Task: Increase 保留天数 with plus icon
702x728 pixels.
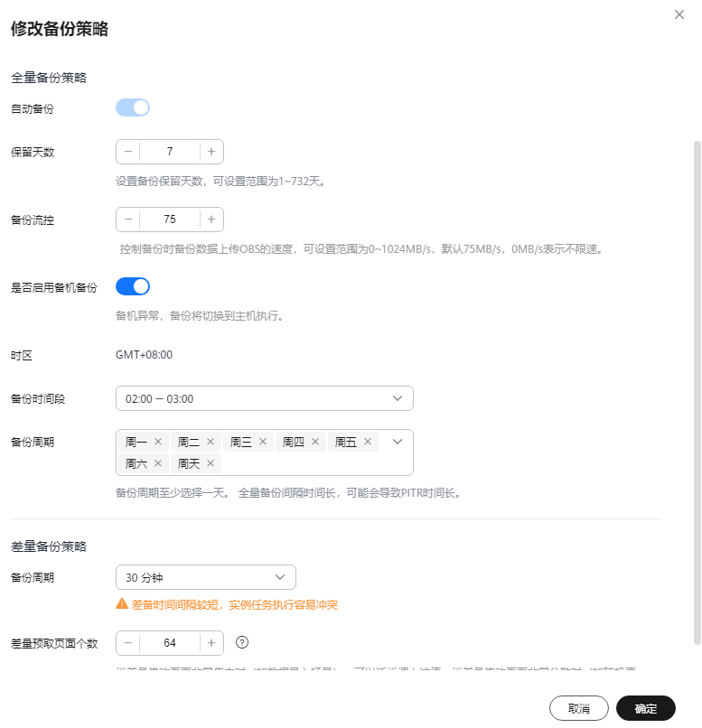Action: (211, 152)
